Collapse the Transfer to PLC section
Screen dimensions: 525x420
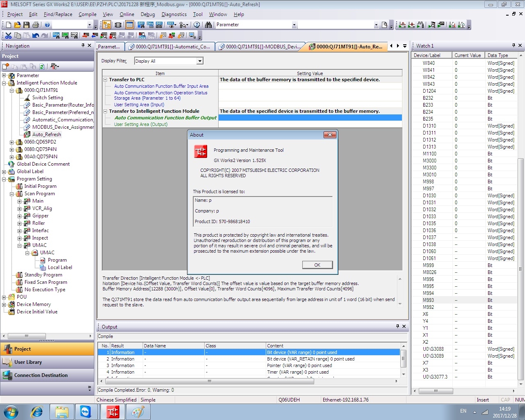point(105,80)
